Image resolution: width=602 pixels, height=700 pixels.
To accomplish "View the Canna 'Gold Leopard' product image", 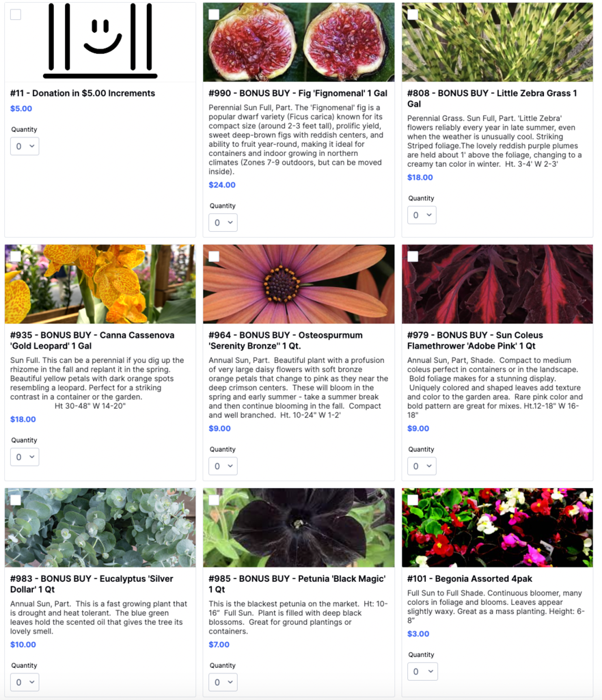I will [x=100, y=284].
